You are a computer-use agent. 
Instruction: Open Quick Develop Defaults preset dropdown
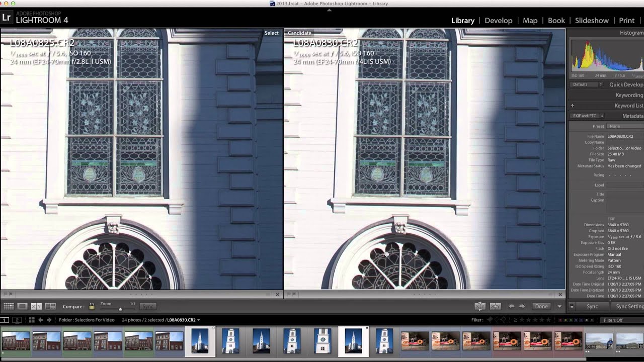point(587,84)
